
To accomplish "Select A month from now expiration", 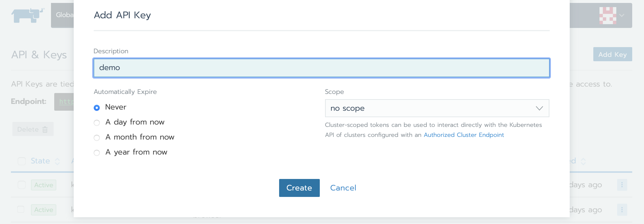I will click(97, 138).
